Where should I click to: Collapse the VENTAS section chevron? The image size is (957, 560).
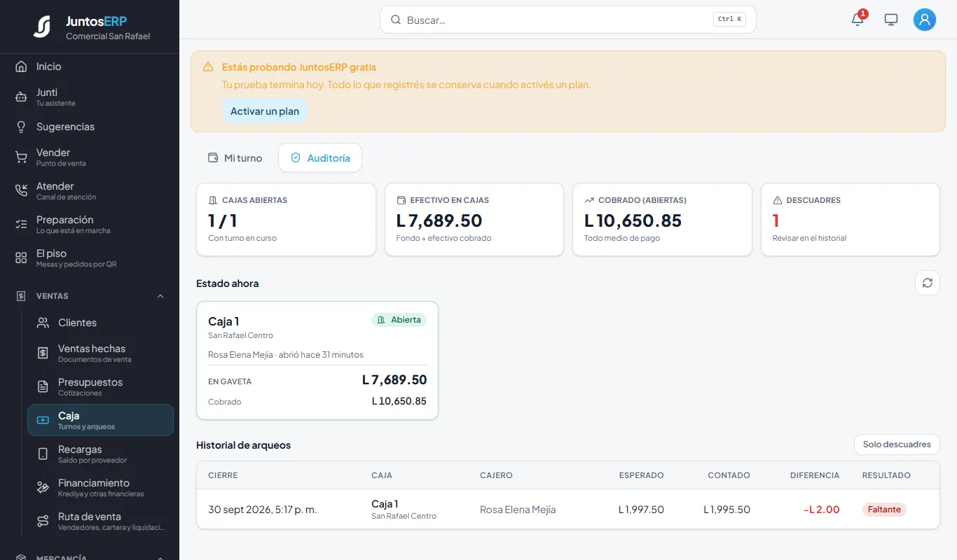point(160,296)
